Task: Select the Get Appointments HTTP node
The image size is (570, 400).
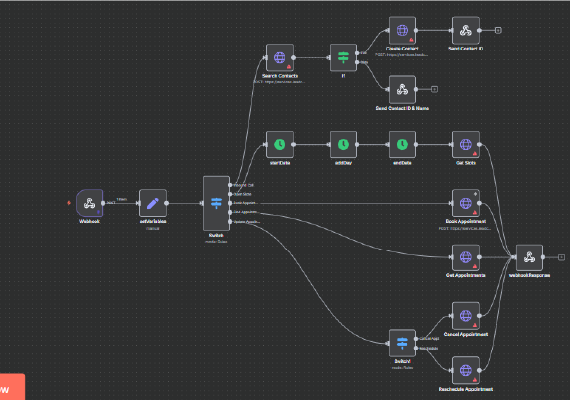Action: click(x=466, y=257)
